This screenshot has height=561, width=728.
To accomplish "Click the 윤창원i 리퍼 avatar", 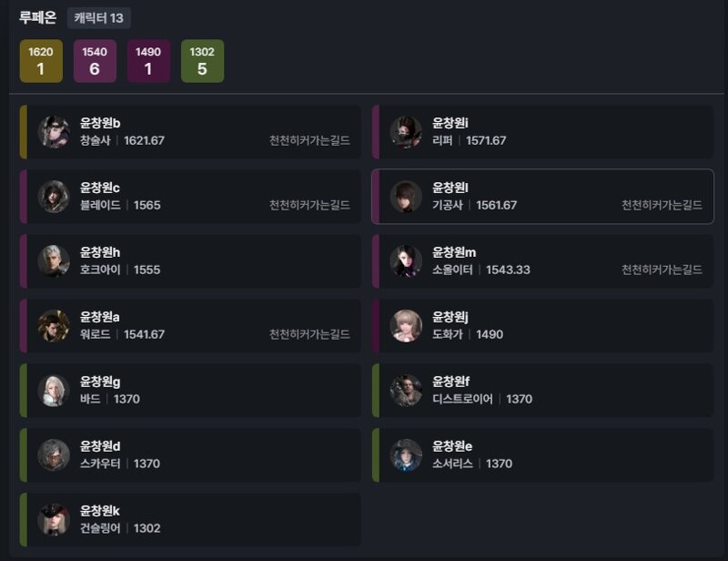I will [406, 132].
